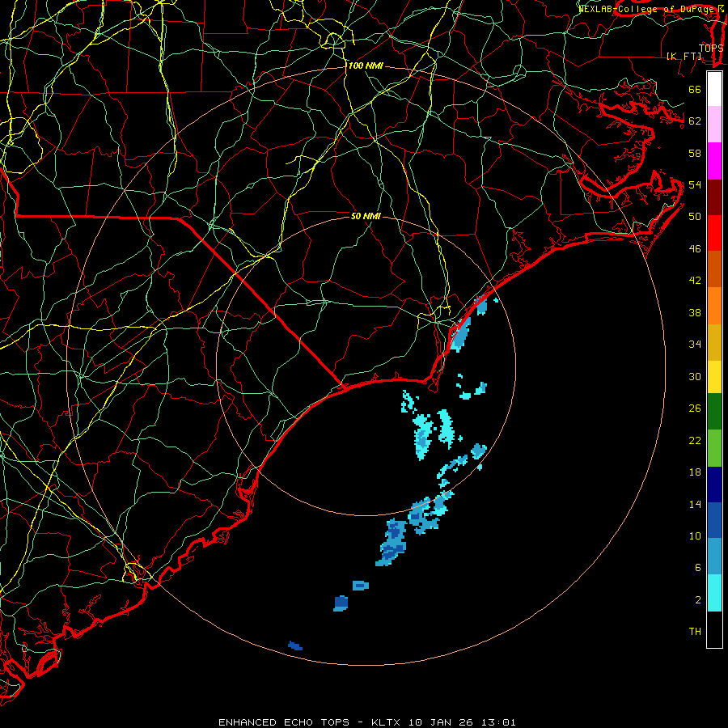Click the "42" legend value
The height and width of the screenshot is (728, 728).
[695, 281]
